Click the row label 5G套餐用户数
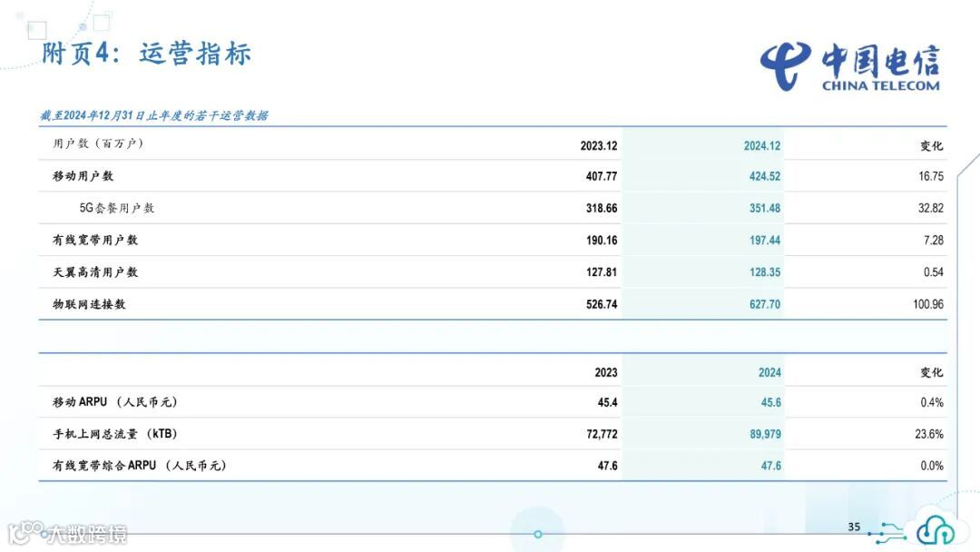 coord(117,208)
